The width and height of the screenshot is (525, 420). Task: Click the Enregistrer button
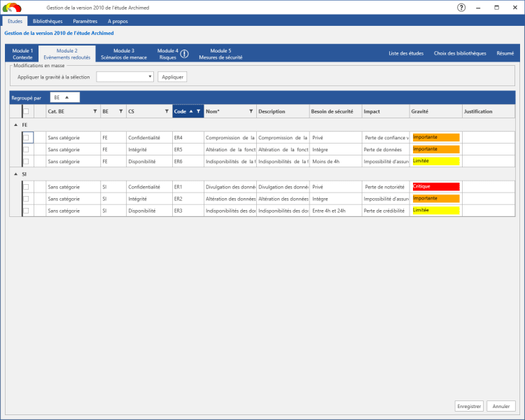pyautogui.click(x=469, y=406)
